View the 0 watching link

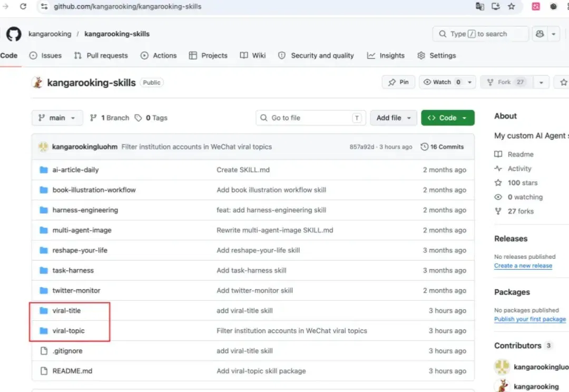(518, 197)
